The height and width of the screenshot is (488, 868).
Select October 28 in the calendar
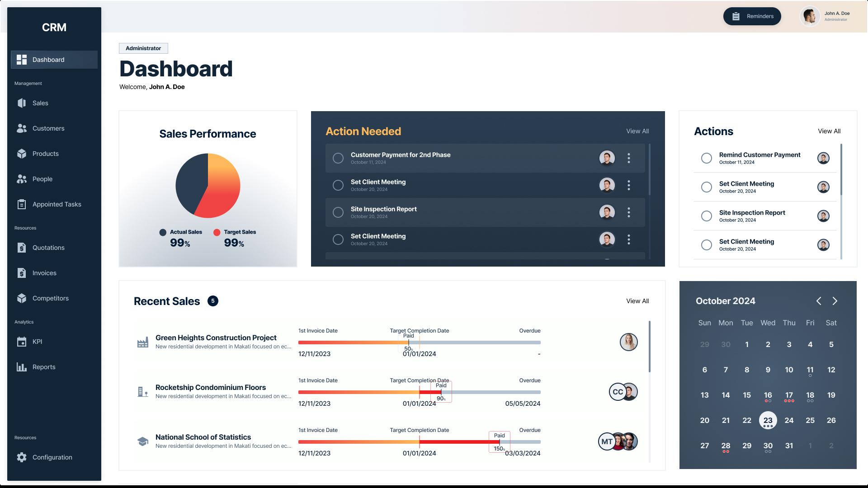[x=726, y=446]
